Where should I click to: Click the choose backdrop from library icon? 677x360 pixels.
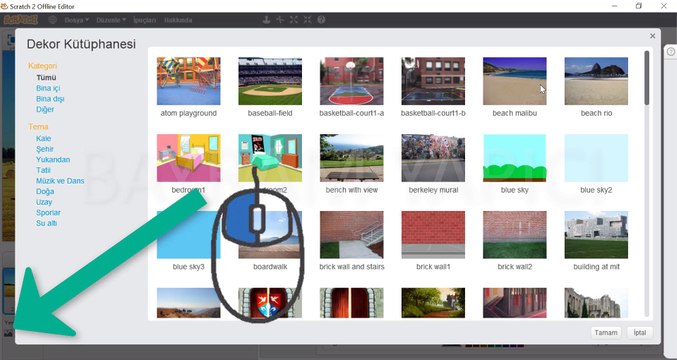tap(9, 333)
